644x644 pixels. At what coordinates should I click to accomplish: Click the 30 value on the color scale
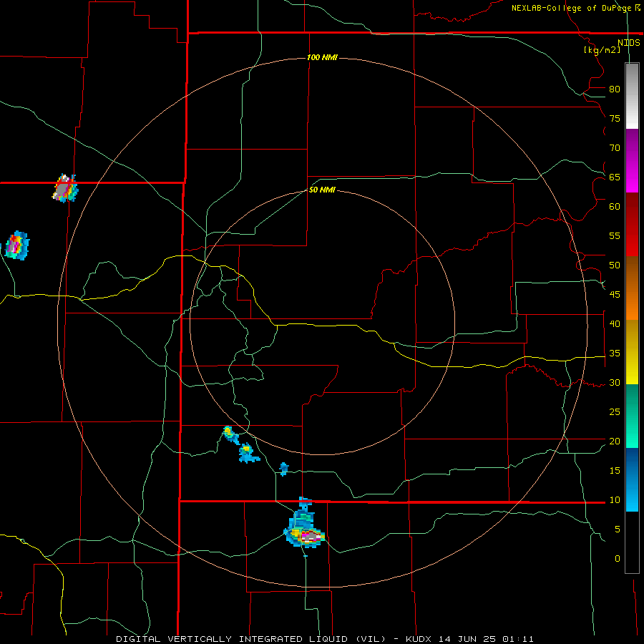coord(615,382)
